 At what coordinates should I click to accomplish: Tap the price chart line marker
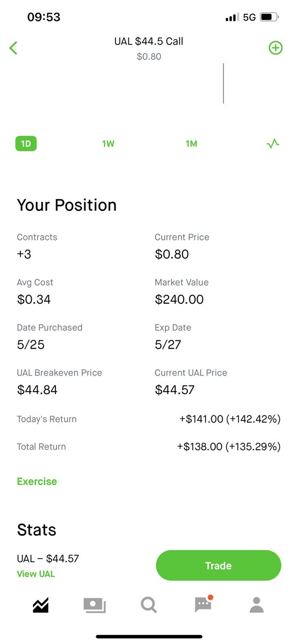223,83
